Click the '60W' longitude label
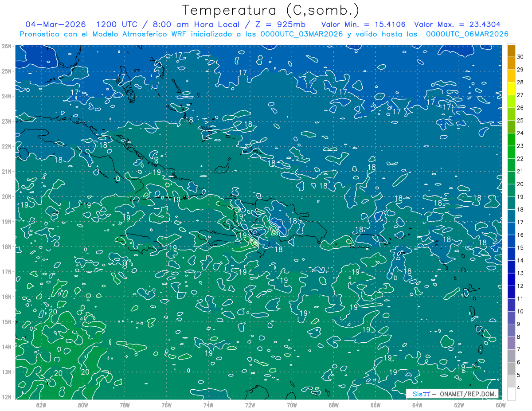Image resolution: width=532 pixels, height=411 pixels. pos(501,405)
